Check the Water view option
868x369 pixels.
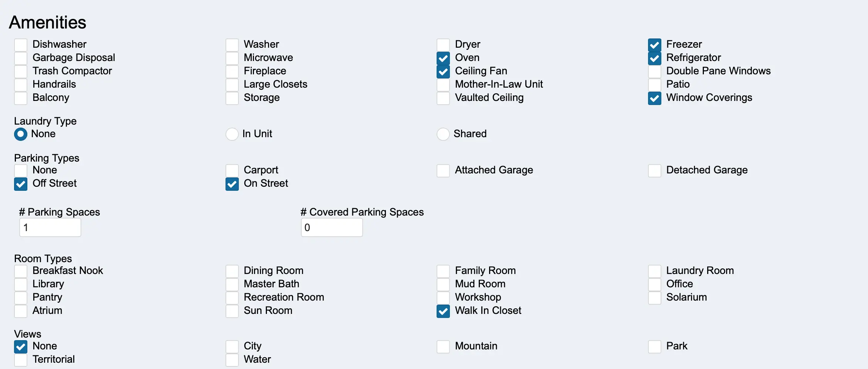pyautogui.click(x=232, y=360)
